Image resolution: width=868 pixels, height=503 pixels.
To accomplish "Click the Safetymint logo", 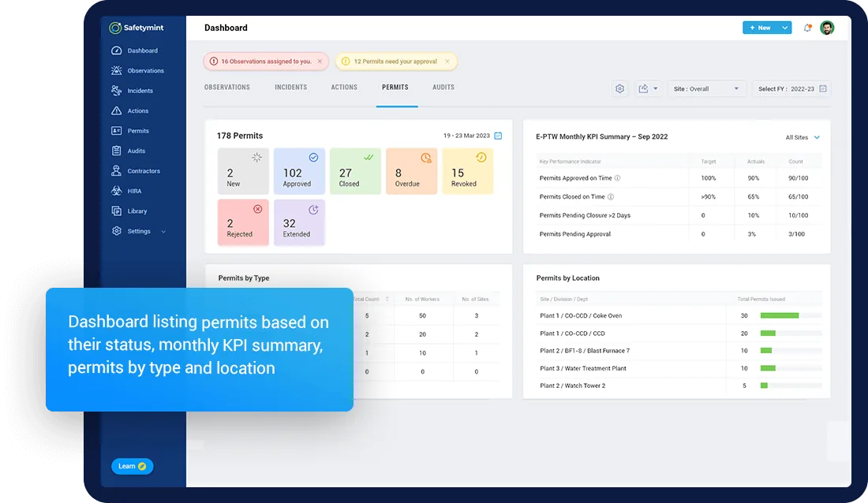I will click(x=137, y=28).
